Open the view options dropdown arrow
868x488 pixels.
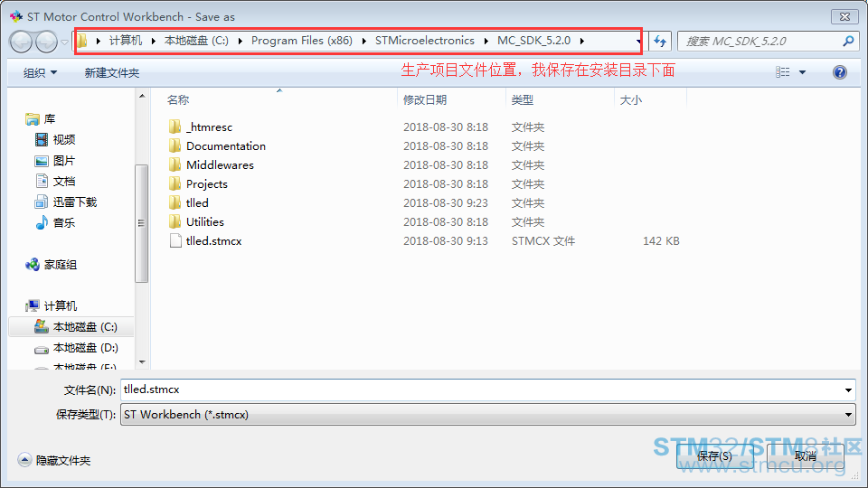(x=802, y=72)
